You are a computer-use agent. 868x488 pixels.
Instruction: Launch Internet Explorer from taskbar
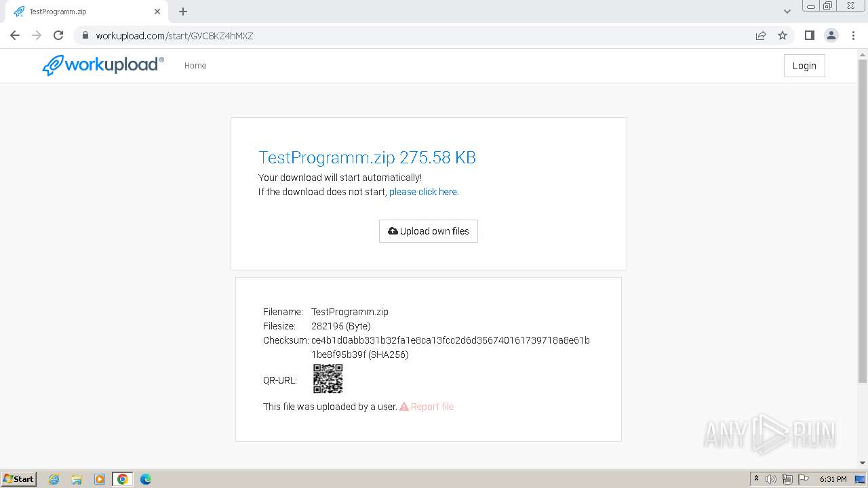[54, 479]
